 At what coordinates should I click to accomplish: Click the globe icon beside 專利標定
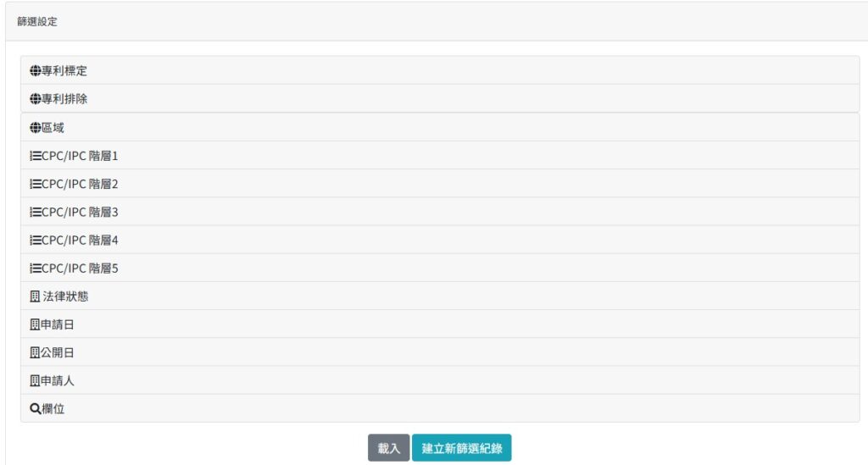tap(36, 71)
